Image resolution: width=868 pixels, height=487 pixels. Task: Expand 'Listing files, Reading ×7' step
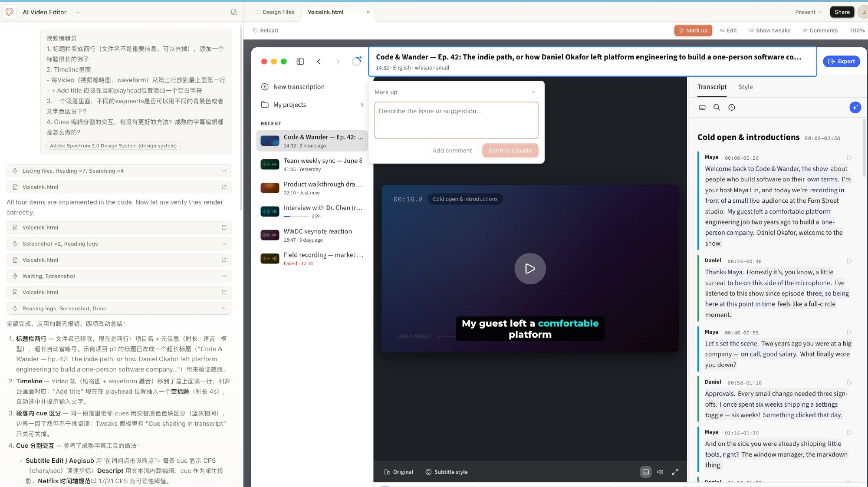(119, 171)
